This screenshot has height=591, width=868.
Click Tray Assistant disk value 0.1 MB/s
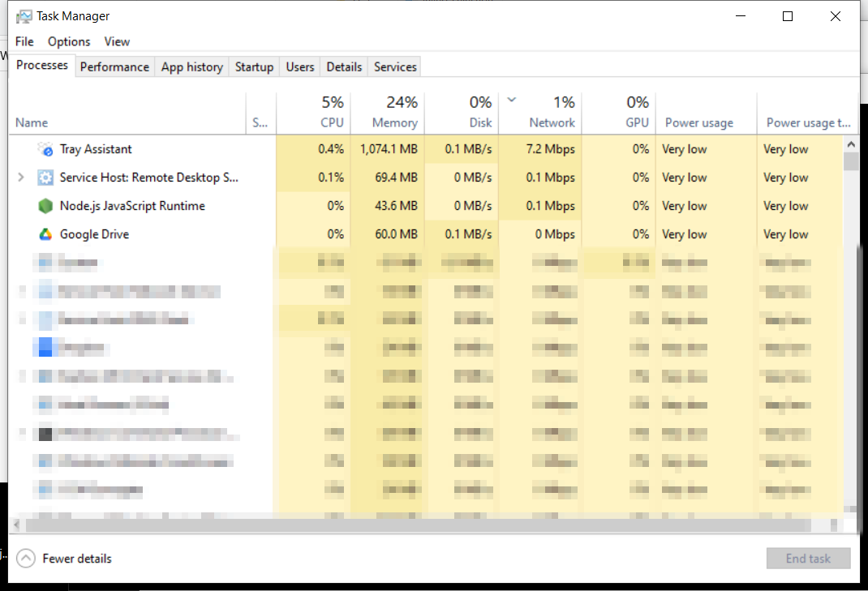(x=468, y=149)
